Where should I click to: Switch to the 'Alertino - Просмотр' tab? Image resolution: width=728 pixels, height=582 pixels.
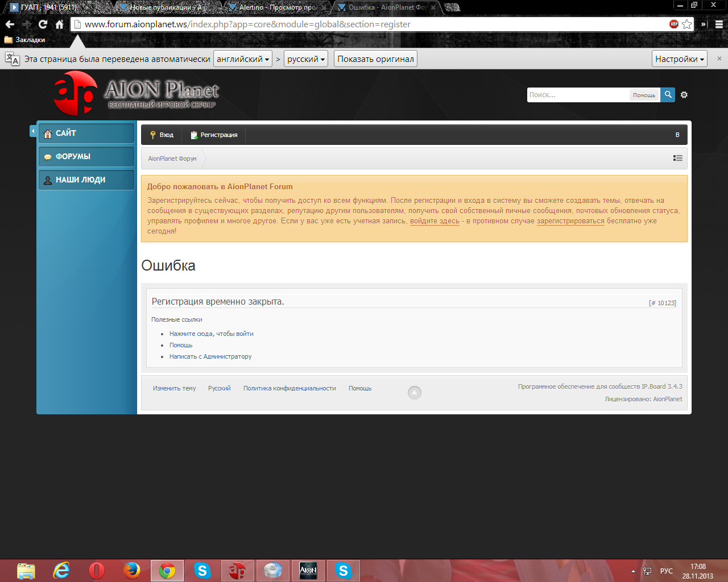(x=276, y=7)
